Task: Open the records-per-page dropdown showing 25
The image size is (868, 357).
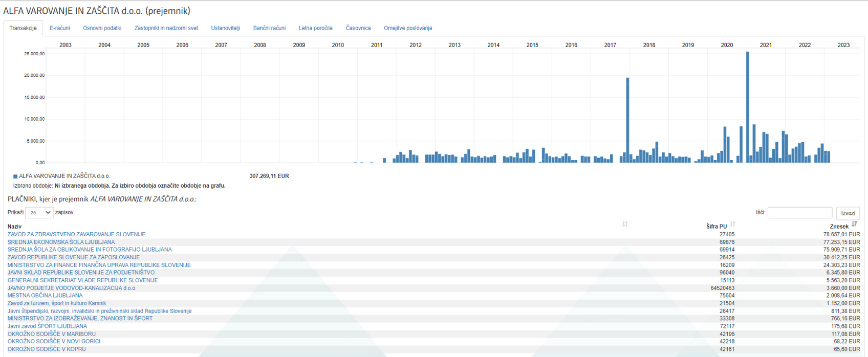Action: (x=39, y=212)
